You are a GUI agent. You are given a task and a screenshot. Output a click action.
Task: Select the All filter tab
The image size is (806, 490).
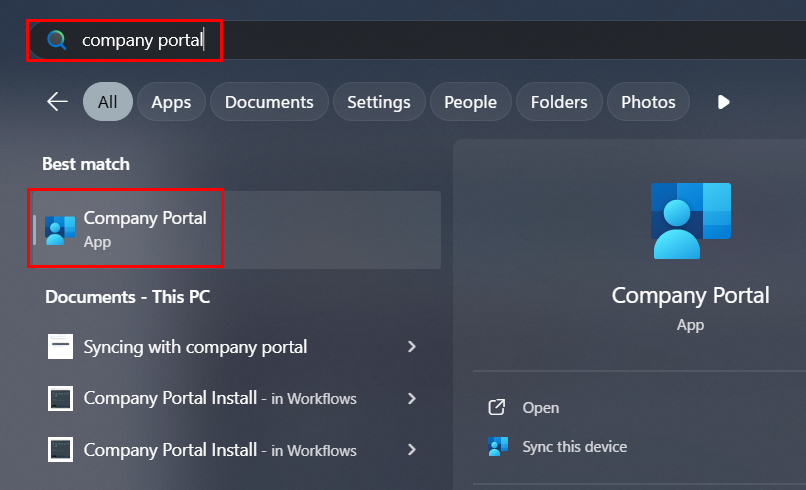[x=108, y=102]
